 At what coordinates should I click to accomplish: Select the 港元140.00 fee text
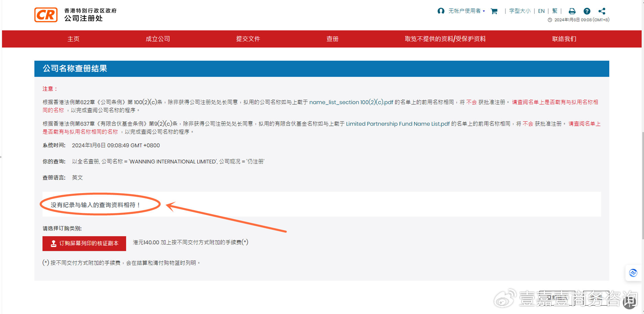click(x=191, y=242)
